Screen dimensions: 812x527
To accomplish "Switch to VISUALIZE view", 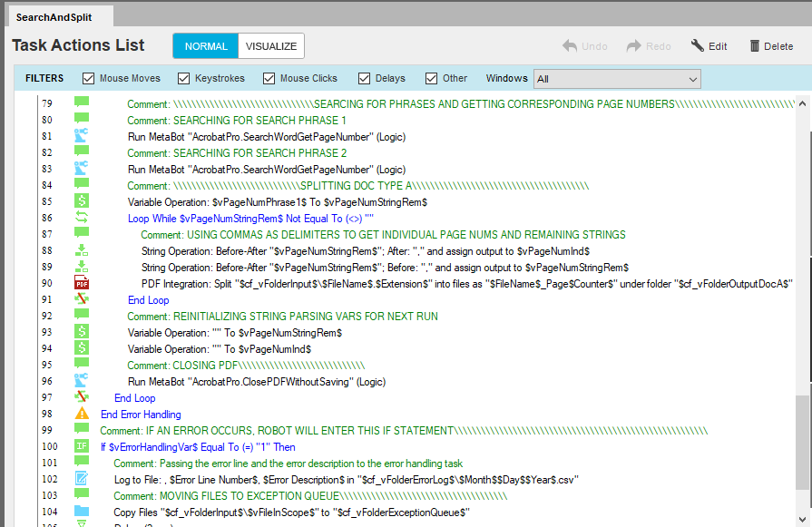I will (270, 46).
